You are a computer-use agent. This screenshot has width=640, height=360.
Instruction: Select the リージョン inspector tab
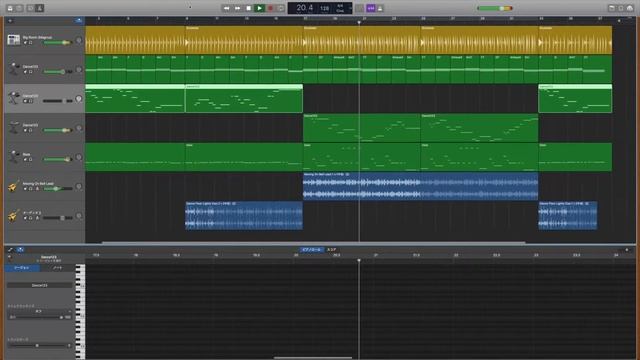(x=22, y=268)
